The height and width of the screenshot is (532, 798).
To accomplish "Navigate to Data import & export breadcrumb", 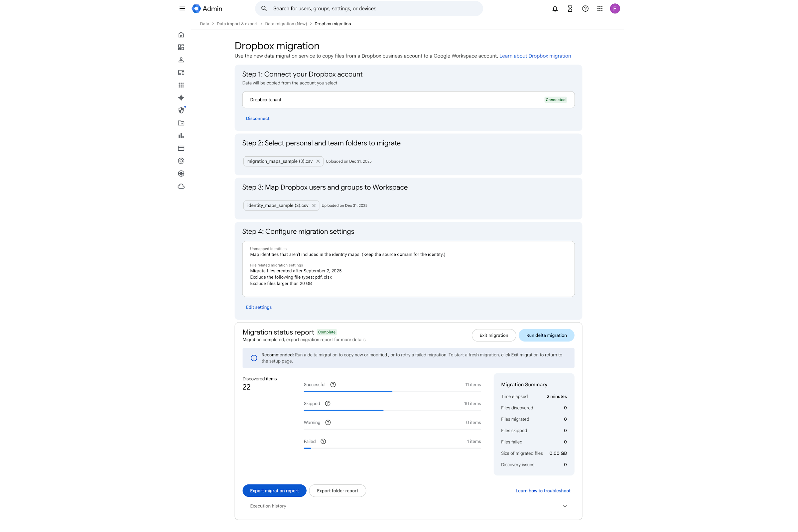I will point(237,23).
